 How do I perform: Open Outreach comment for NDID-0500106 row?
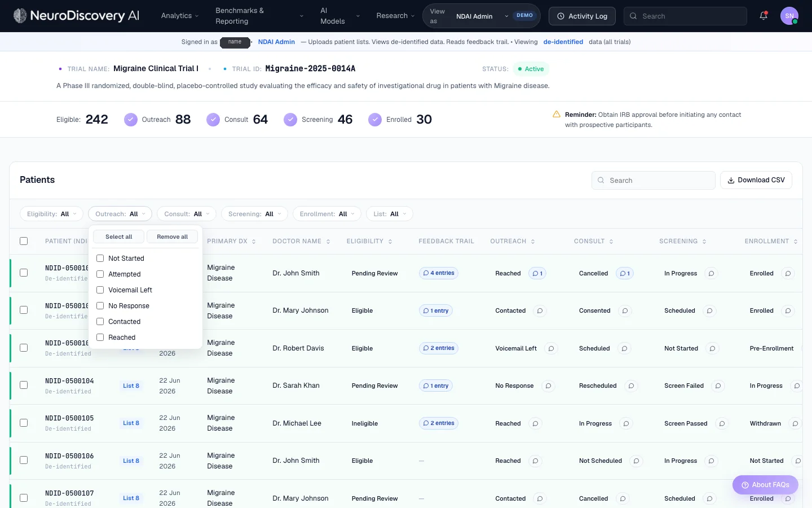[536, 461]
